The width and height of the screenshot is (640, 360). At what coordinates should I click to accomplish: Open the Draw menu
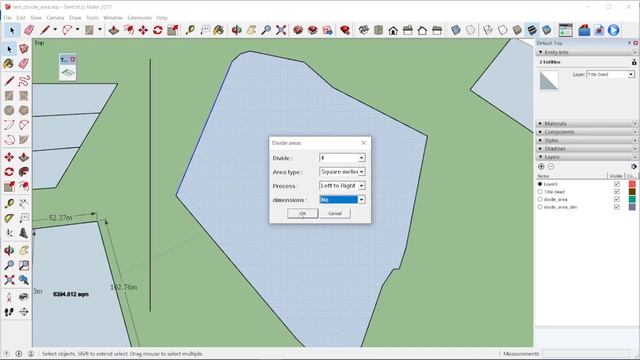pos(75,18)
